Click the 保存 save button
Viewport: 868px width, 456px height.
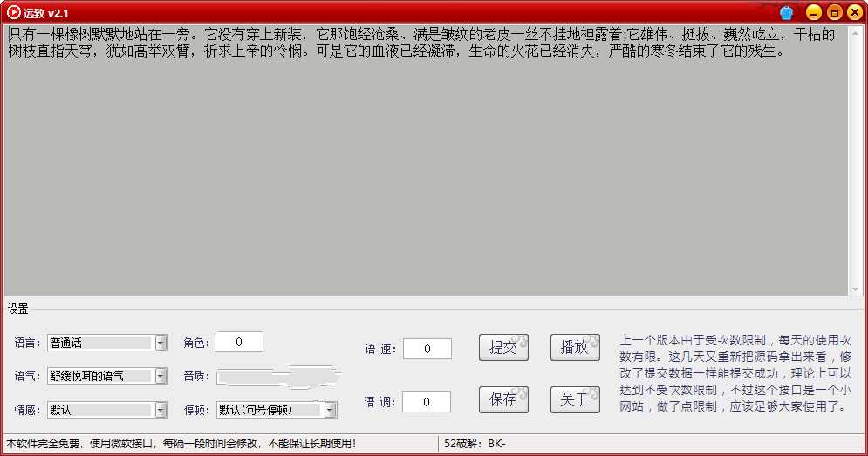pyautogui.click(x=503, y=399)
